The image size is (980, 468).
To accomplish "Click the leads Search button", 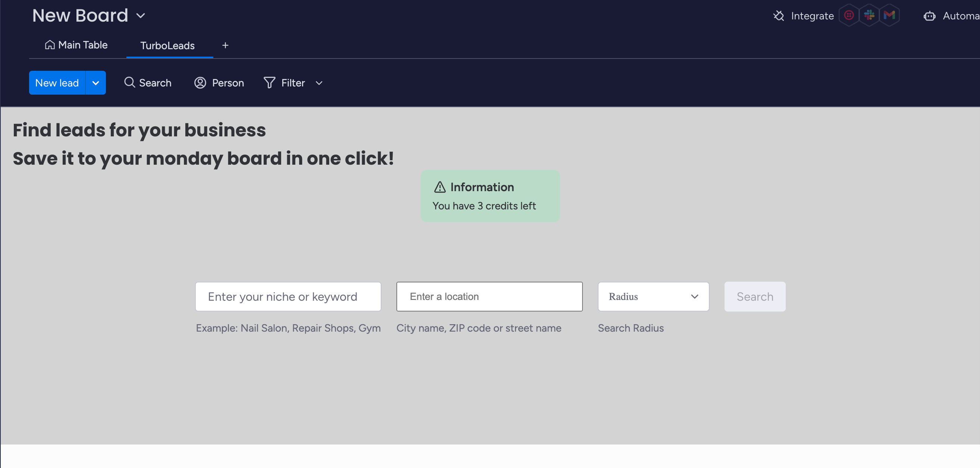I will pos(754,297).
